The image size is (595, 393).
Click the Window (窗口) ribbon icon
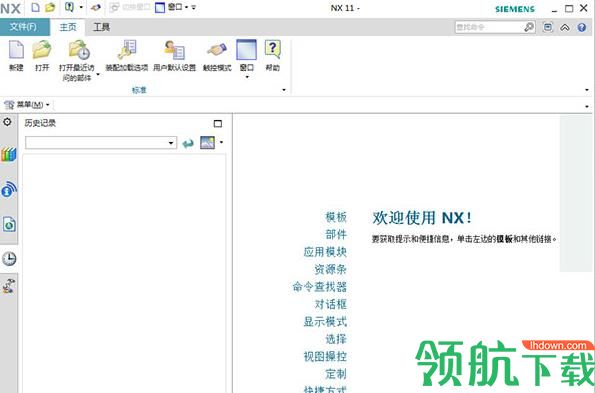246,50
